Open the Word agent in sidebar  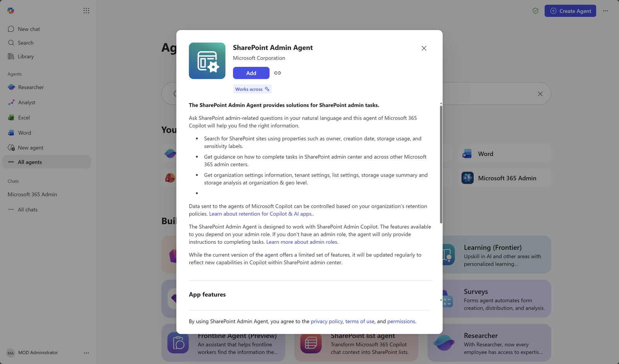coord(46,133)
